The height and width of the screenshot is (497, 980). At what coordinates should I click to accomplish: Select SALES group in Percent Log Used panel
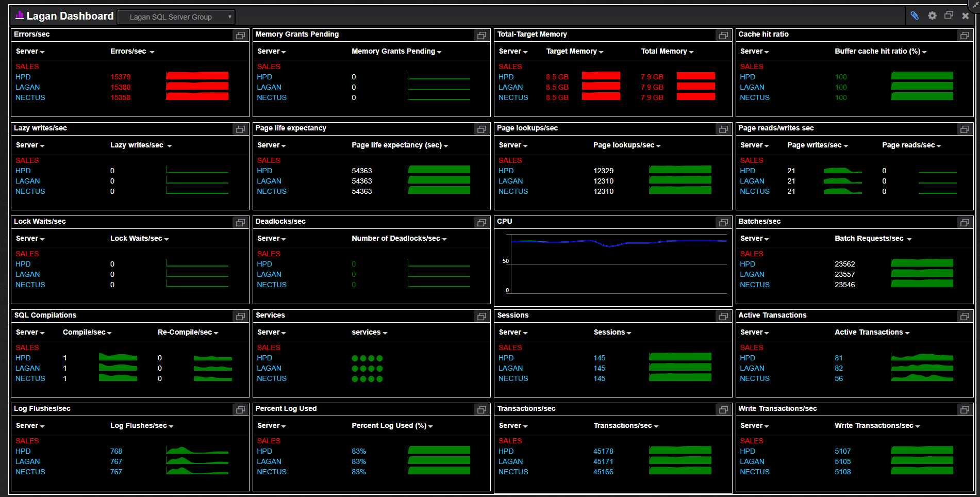[x=269, y=441]
